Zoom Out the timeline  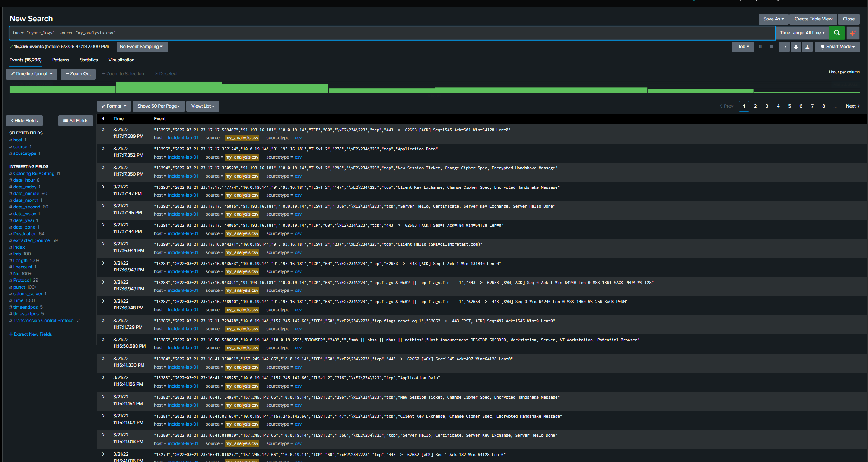(78, 74)
